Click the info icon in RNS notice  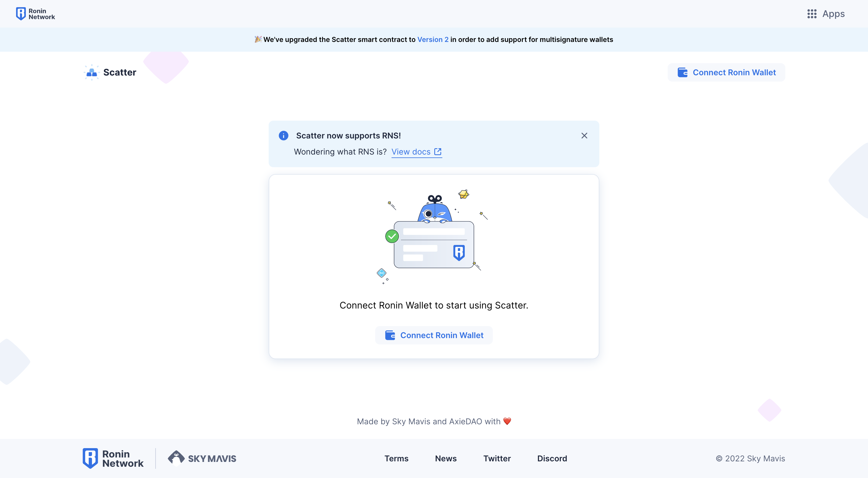[x=283, y=136]
